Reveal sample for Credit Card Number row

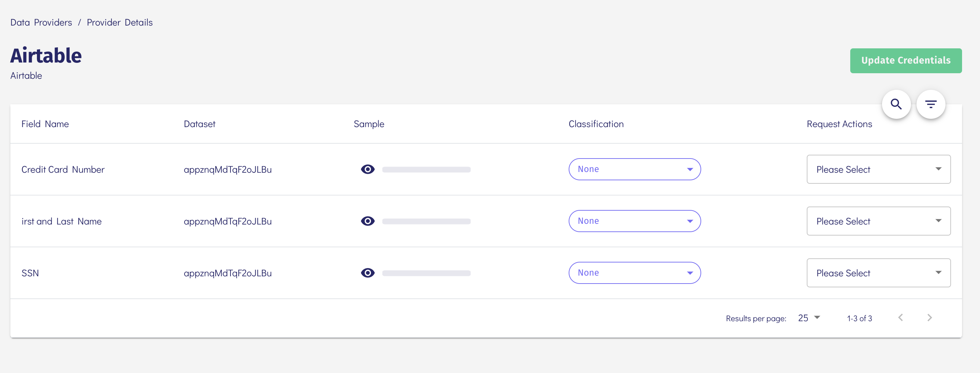point(367,169)
